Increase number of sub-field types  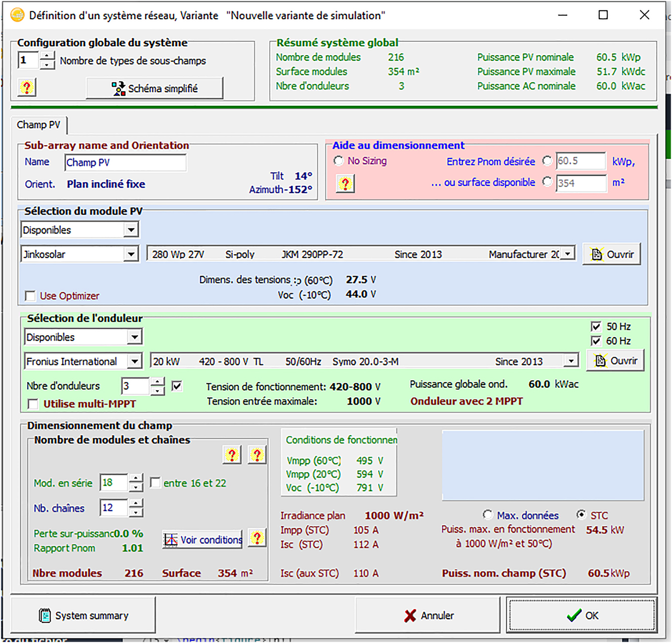(47, 56)
